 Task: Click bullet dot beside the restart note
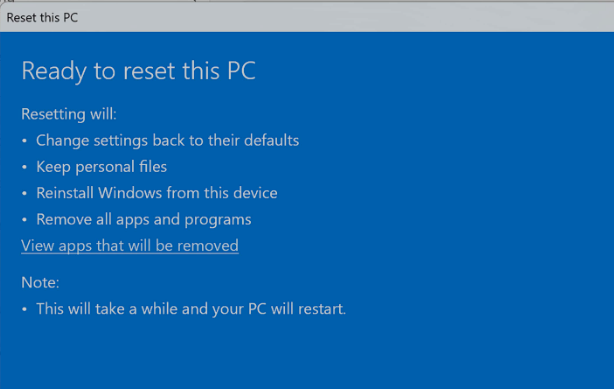coord(24,309)
